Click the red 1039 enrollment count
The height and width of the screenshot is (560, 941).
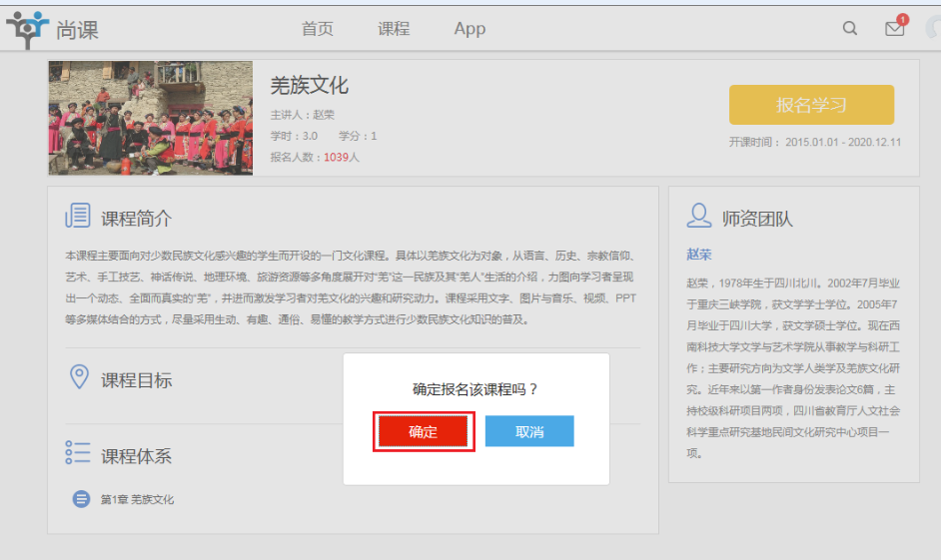336,157
